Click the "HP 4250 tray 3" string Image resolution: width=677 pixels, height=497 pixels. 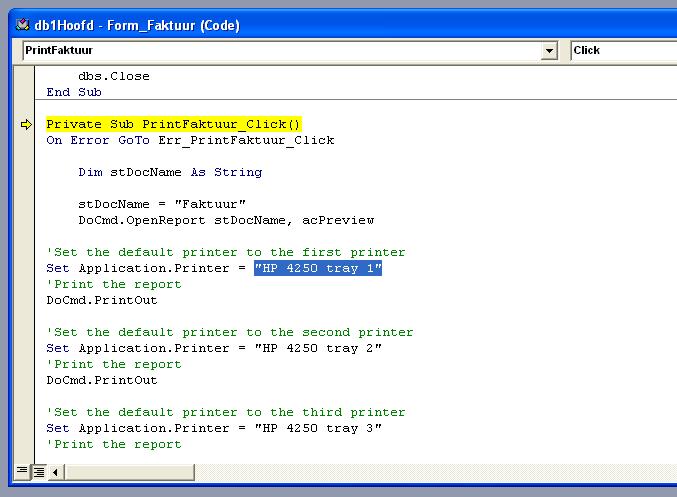pos(318,428)
